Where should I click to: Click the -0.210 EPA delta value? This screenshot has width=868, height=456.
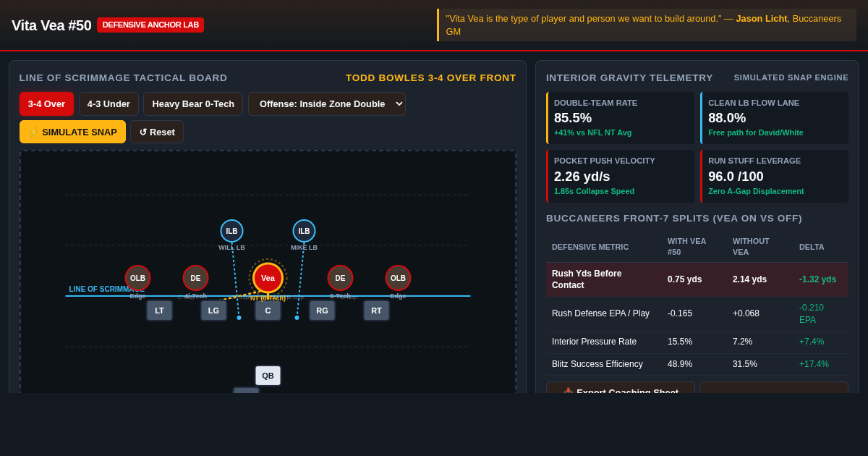point(812,313)
